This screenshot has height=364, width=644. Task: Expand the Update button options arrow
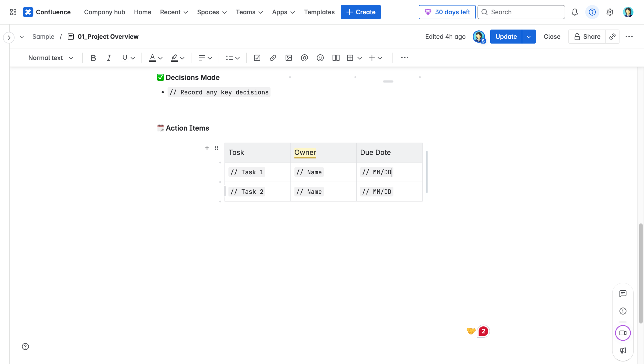coord(529,37)
